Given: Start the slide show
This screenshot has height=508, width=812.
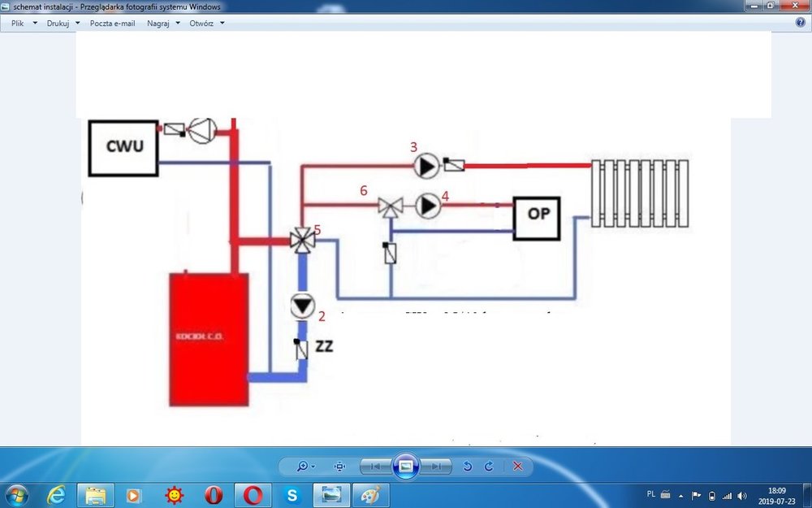Looking at the screenshot, I should pos(406,467).
